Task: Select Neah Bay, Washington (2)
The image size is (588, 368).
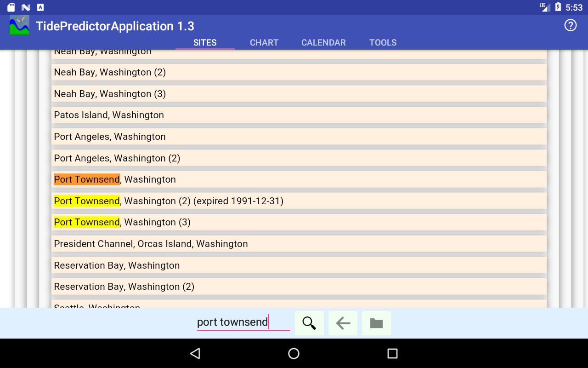Action: [x=299, y=72]
